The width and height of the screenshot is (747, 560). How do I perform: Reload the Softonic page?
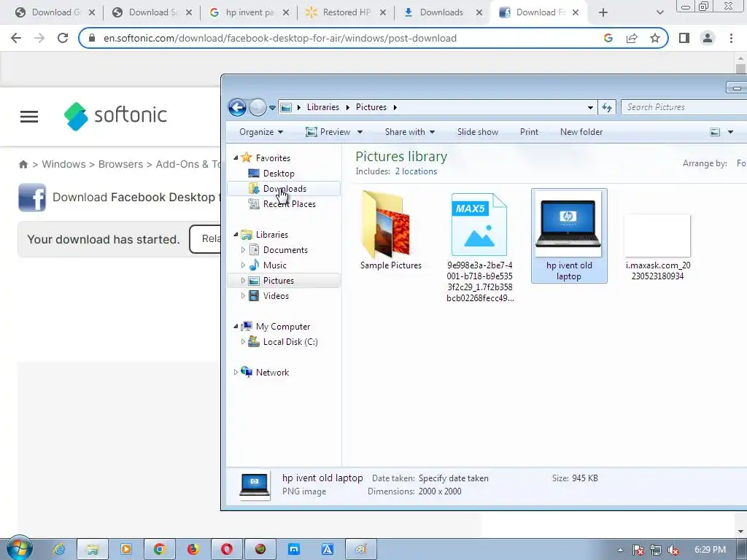click(x=63, y=38)
